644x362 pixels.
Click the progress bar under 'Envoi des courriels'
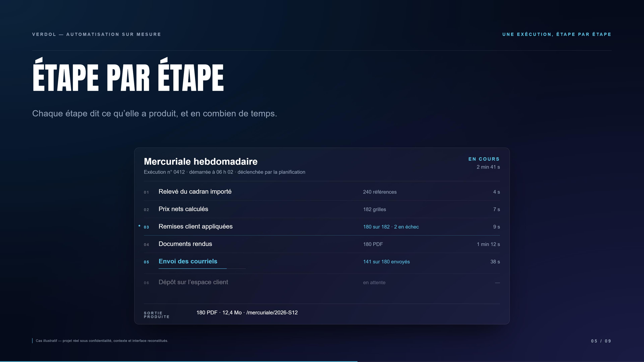[202, 269]
